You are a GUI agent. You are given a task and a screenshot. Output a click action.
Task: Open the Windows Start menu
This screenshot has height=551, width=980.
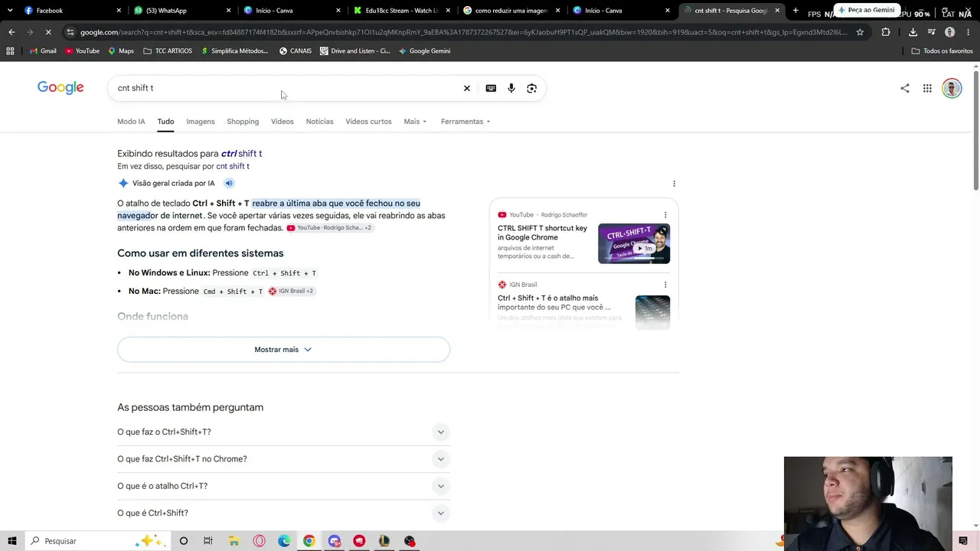pos(12,541)
